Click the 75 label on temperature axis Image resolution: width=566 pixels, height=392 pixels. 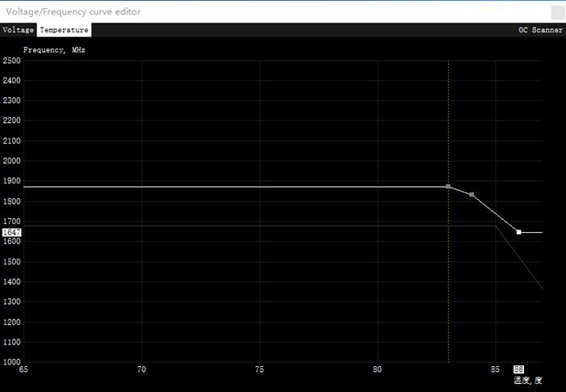point(260,369)
